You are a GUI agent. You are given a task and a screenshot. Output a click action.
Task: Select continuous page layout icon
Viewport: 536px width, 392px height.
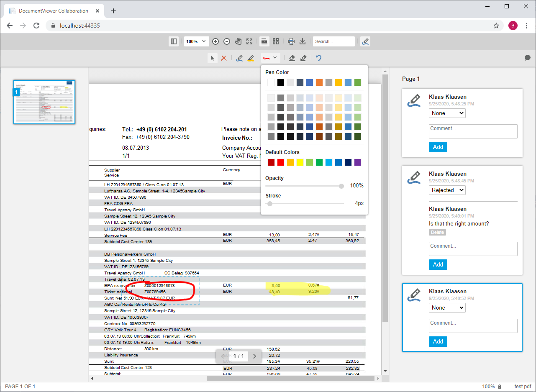point(264,41)
